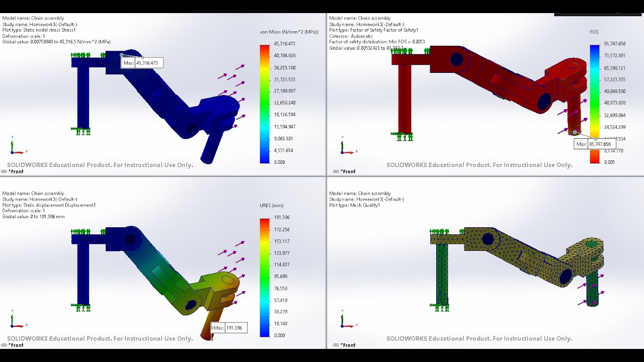Click the 73,572.891 value on the FOS legend
Image resolution: width=644 pixels, height=362 pixels.
pyautogui.click(x=614, y=56)
